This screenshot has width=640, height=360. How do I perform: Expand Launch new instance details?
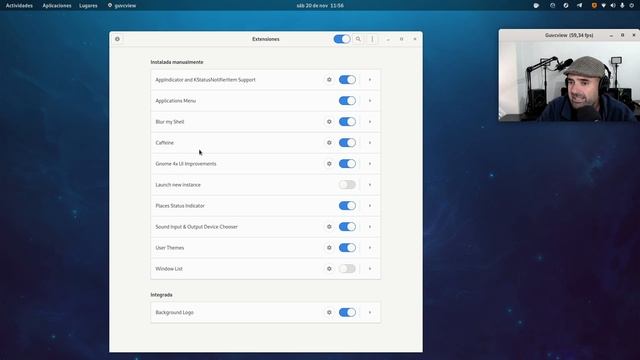pos(370,185)
